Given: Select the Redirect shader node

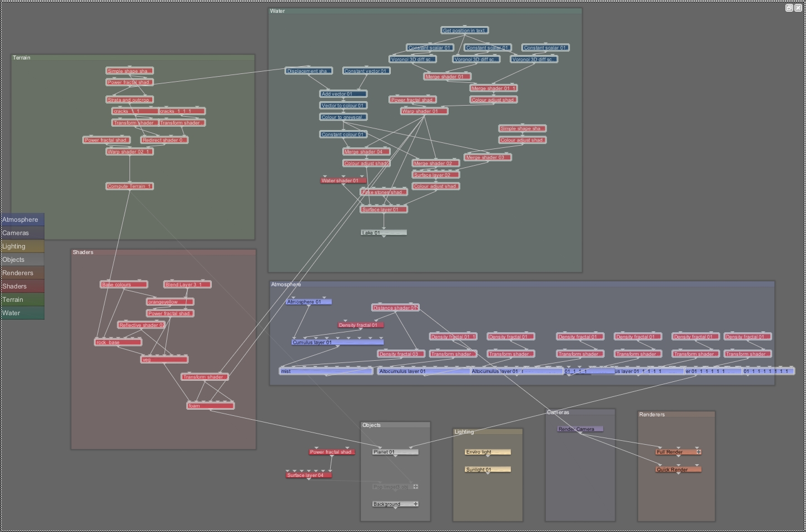Looking at the screenshot, I should [165, 140].
